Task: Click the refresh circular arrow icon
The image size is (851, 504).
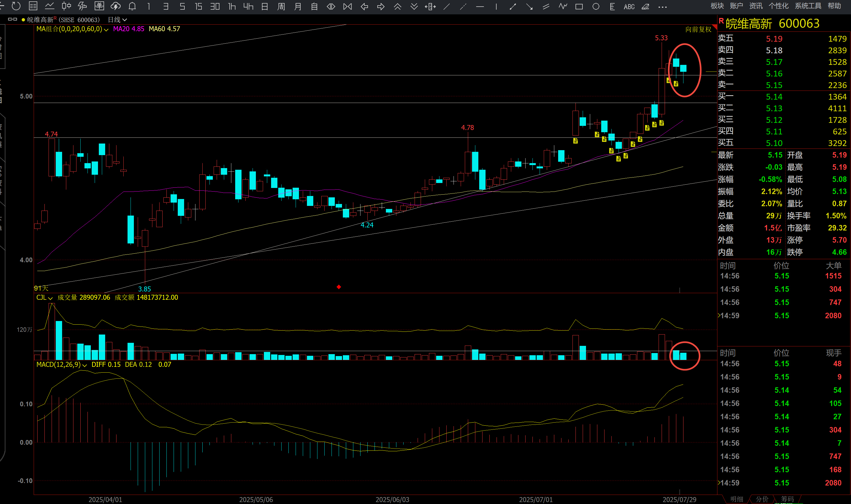Action: [x=16, y=6]
